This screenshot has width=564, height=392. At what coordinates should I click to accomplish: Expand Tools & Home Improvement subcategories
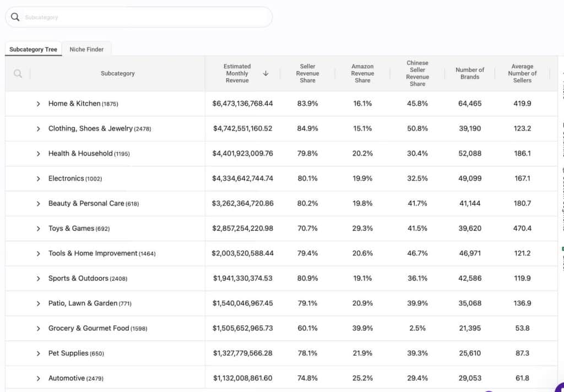pyautogui.click(x=38, y=254)
